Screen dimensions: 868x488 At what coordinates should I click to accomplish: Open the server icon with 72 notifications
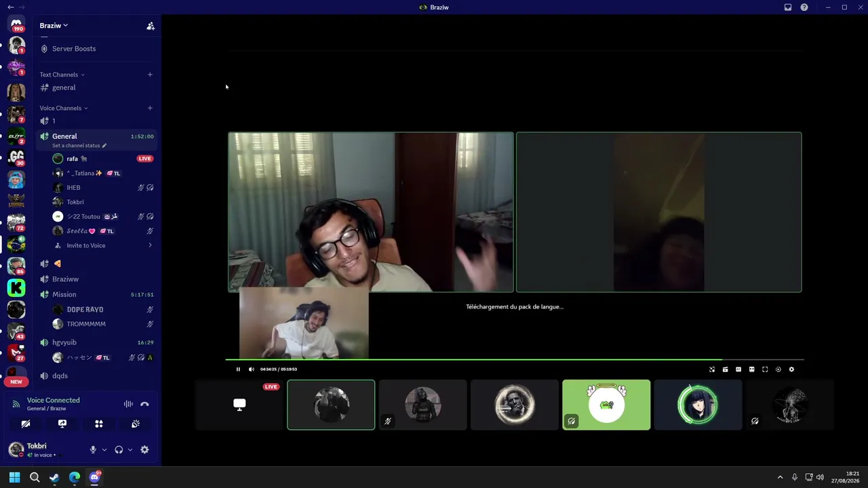[x=16, y=222]
